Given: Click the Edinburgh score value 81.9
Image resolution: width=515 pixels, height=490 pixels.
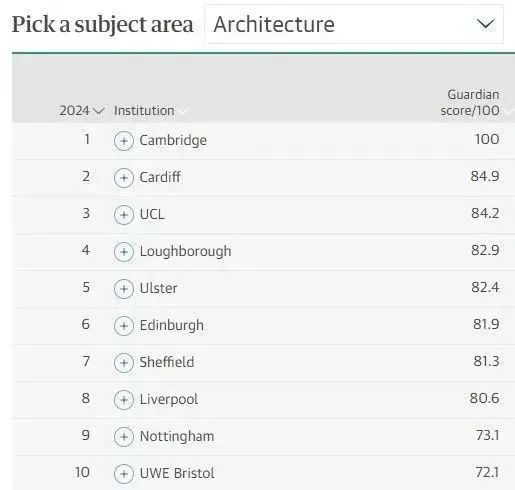Looking at the screenshot, I should pyautogui.click(x=486, y=324).
